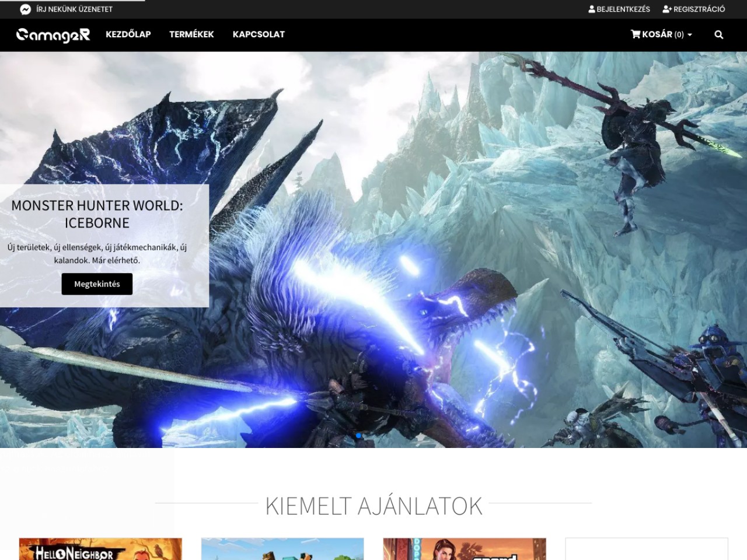The image size is (747, 560).
Task: Go to the Regisztráció sign-up page
Action: (699, 9)
